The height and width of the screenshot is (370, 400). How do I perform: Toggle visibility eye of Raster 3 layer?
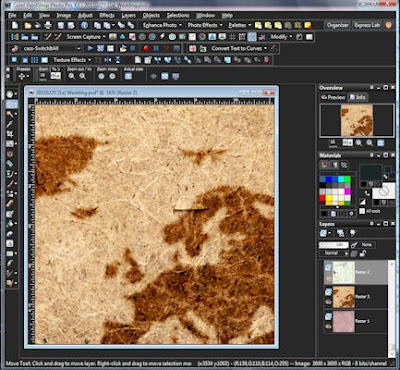328,302
